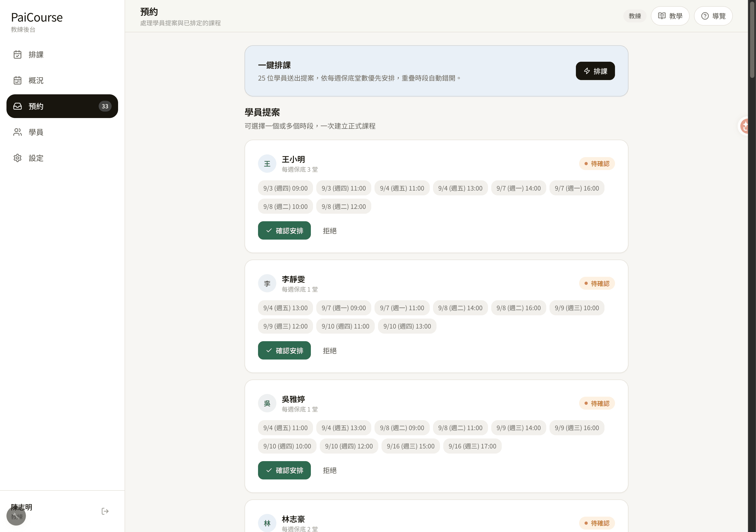Select 王小明's 9/3 (週四) 09:00 slot
Screen dimensions: 756x532
point(286,188)
